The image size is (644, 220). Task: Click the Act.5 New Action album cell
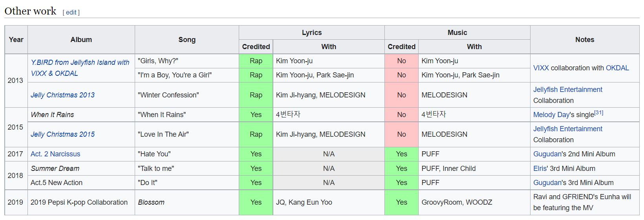[81, 183]
